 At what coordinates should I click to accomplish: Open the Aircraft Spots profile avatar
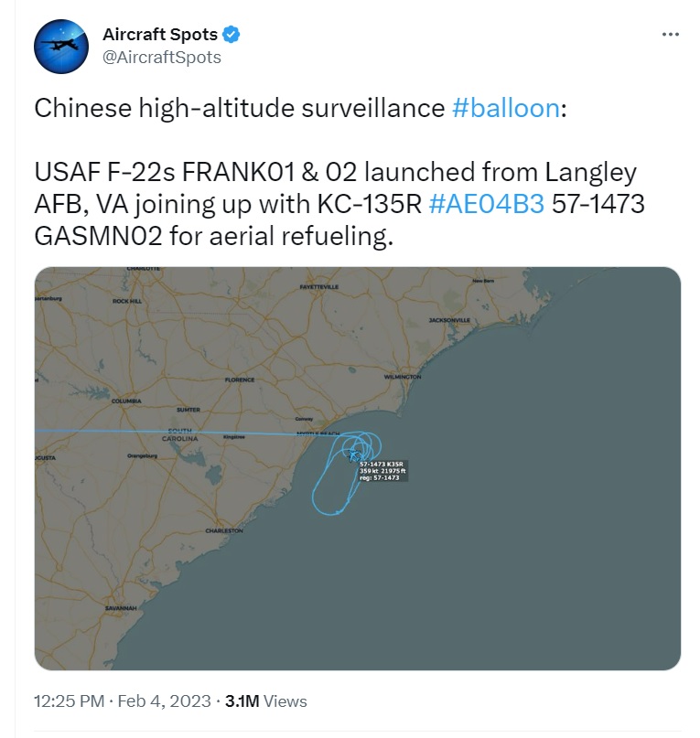pos(61,47)
